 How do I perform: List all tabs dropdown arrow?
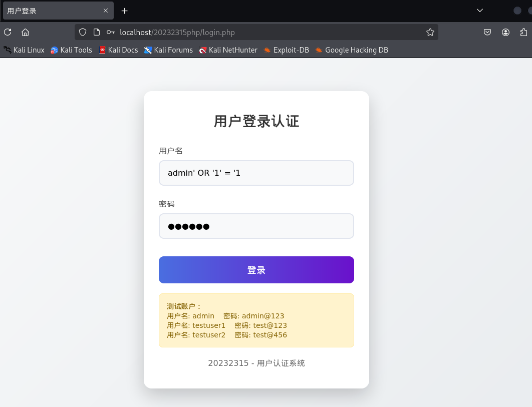tap(480, 11)
